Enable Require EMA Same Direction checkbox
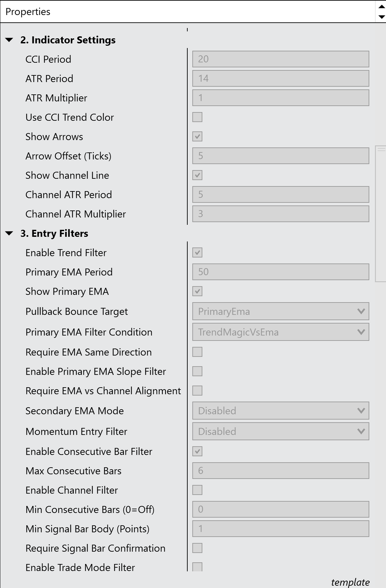 click(x=197, y=352)
